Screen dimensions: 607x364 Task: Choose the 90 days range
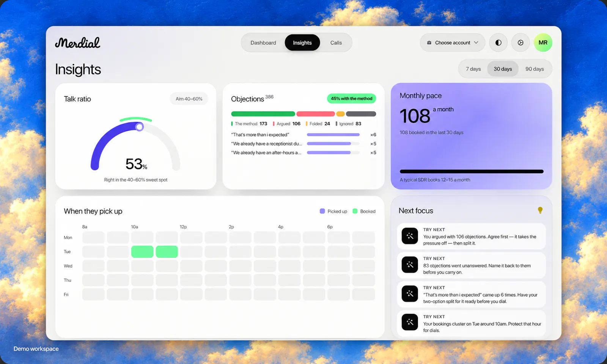(x=535, y=69)
